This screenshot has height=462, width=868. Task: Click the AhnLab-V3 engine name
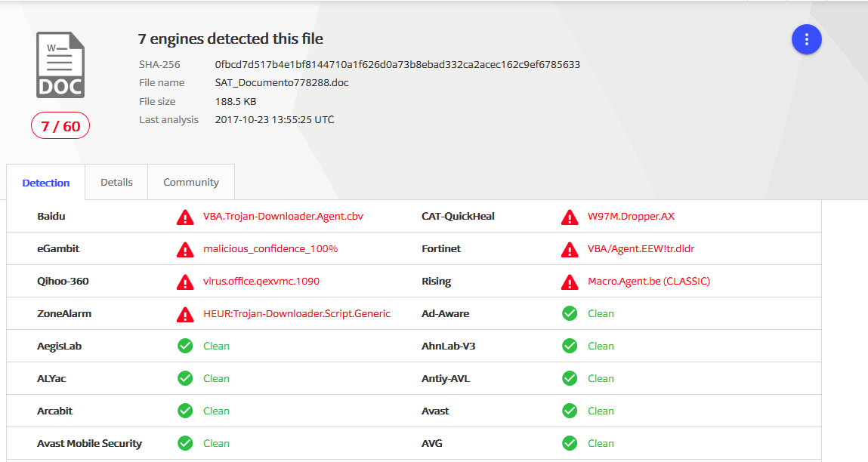pyautogui.click(x=449, y=346)
